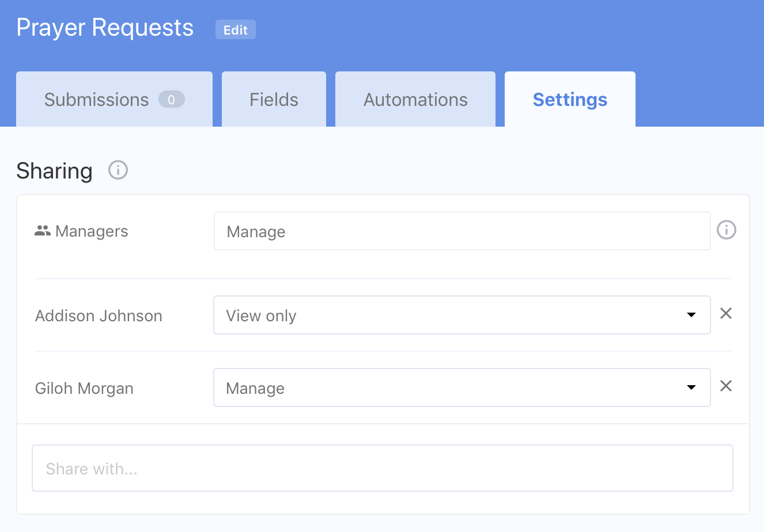Click the info icon beside Sharing heading
Viewport: 764px width, 532px height.
click(x=118, y=170)
